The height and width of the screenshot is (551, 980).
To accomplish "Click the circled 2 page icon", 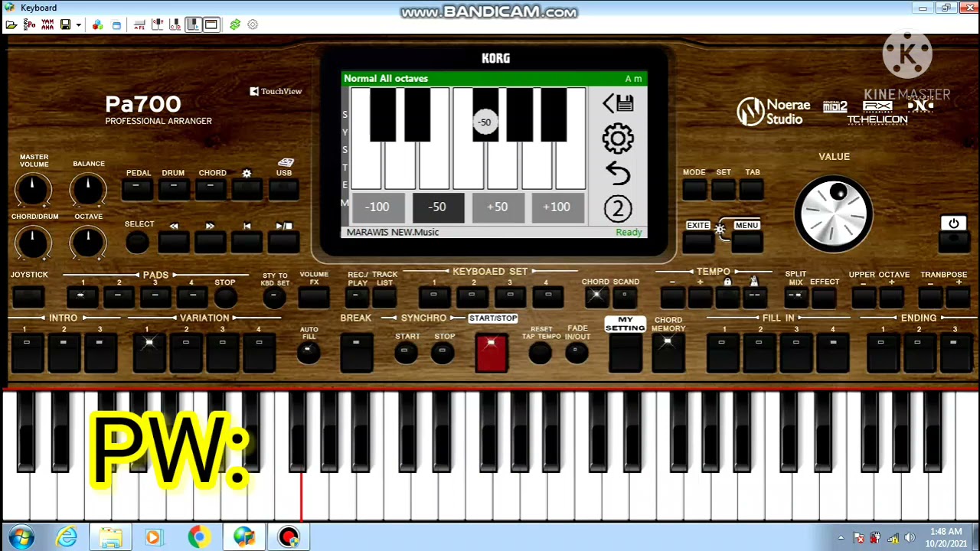I will click(618, 208).
